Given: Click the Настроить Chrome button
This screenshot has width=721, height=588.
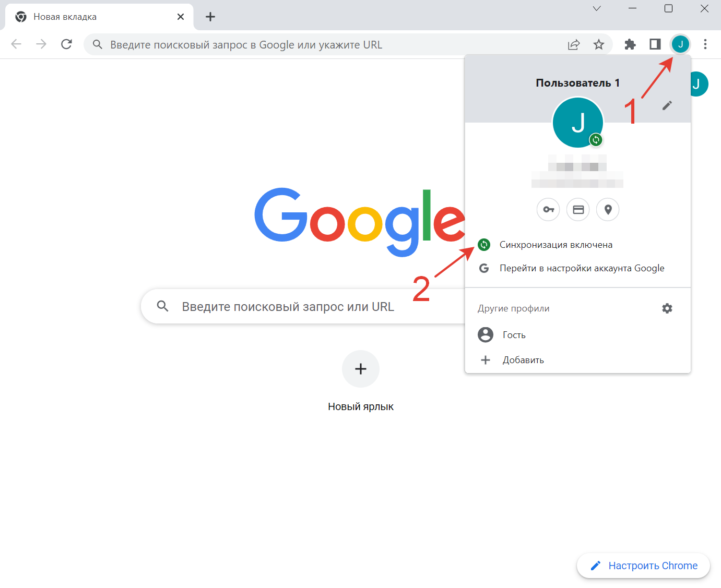Looking at the screenshot, I should click(643, 566).
